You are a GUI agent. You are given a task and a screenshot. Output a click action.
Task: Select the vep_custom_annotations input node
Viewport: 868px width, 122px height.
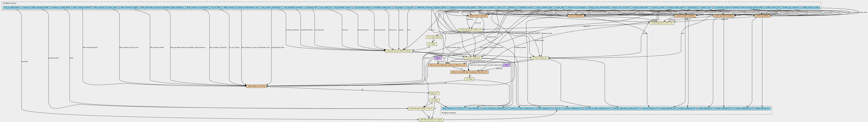click(x=271, y=7)
